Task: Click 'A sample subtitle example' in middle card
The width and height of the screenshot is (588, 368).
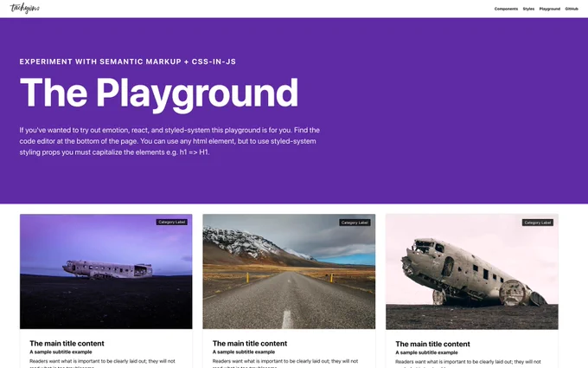Action: (x=244, y=352)
